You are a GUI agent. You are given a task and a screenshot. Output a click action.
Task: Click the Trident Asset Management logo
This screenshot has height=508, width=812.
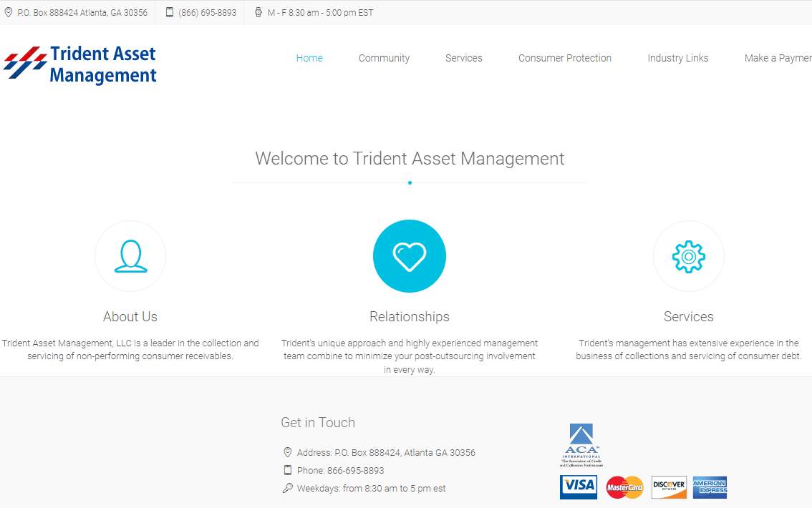pos(80,63)
